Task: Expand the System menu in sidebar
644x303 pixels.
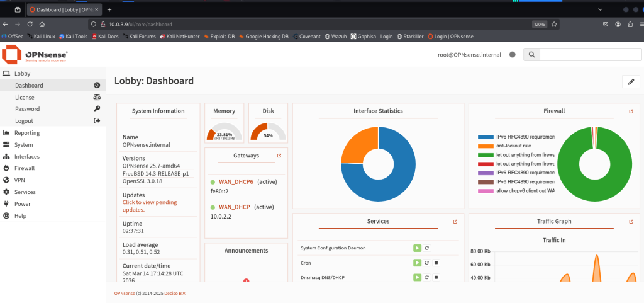Action: click(x=24, y=145)
